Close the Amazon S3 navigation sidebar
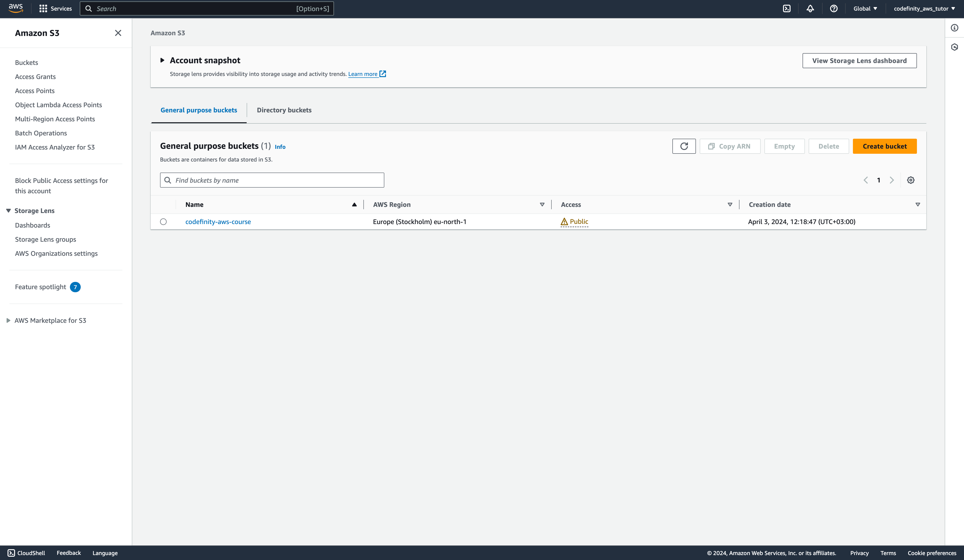The width and height of the screenshot is (964, 560). (118, 33)
